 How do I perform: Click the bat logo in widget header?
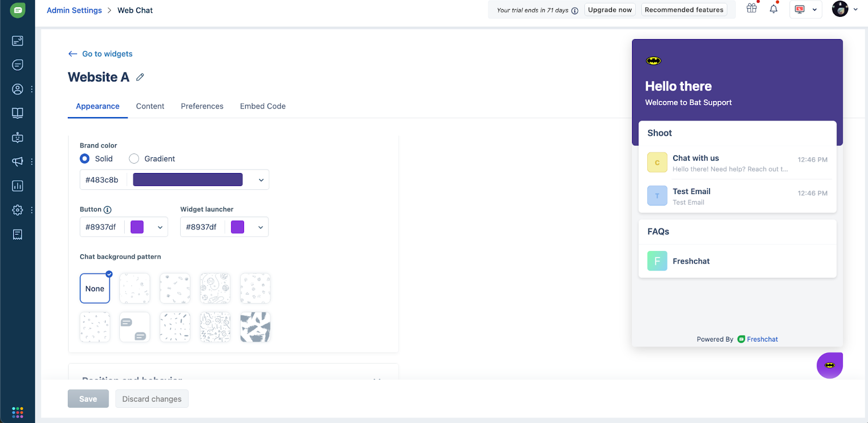pyautogui.click(x=654, y=61)
